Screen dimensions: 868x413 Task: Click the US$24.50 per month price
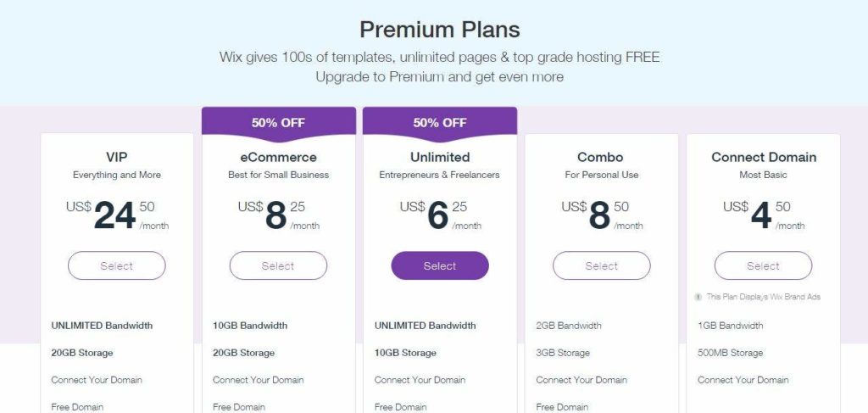[116, 215]
